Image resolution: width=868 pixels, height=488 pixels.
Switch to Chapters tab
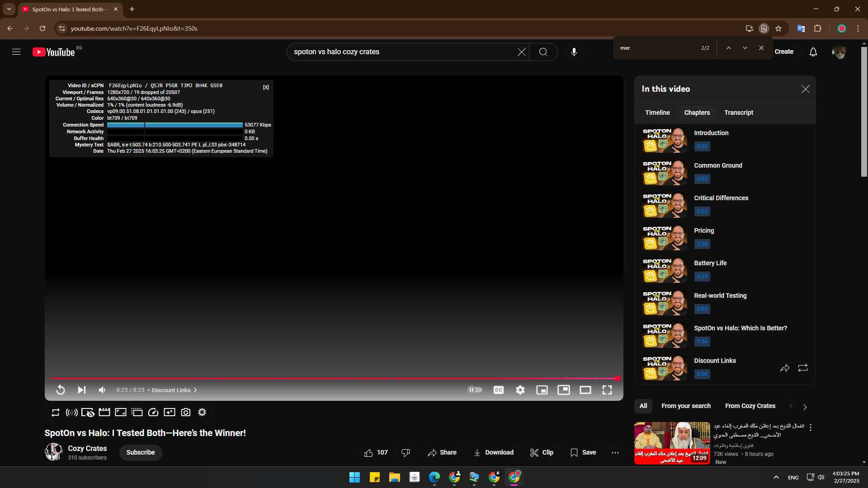[697, 113]
